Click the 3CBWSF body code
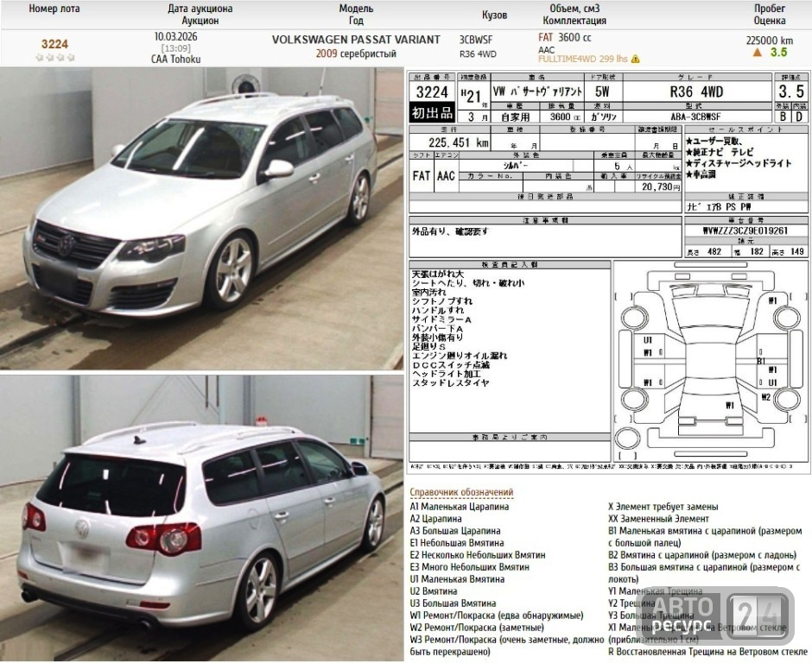 pos(476,40)
